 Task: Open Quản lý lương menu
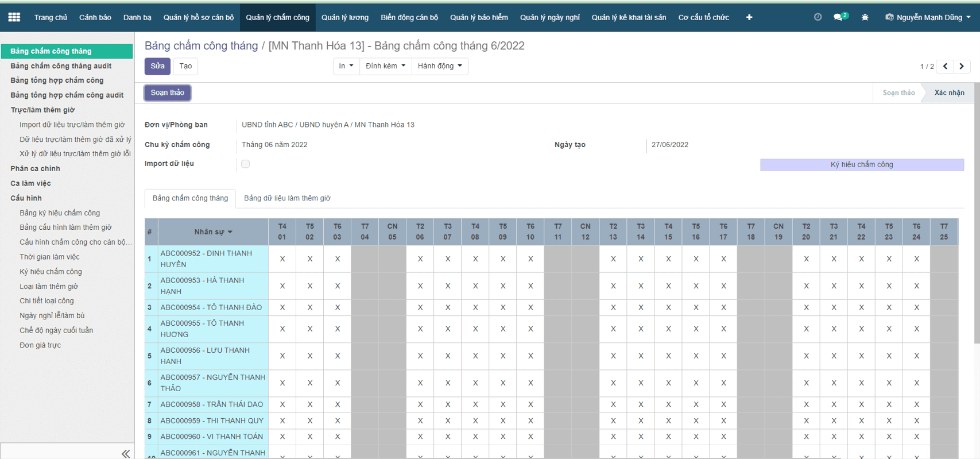344,17
